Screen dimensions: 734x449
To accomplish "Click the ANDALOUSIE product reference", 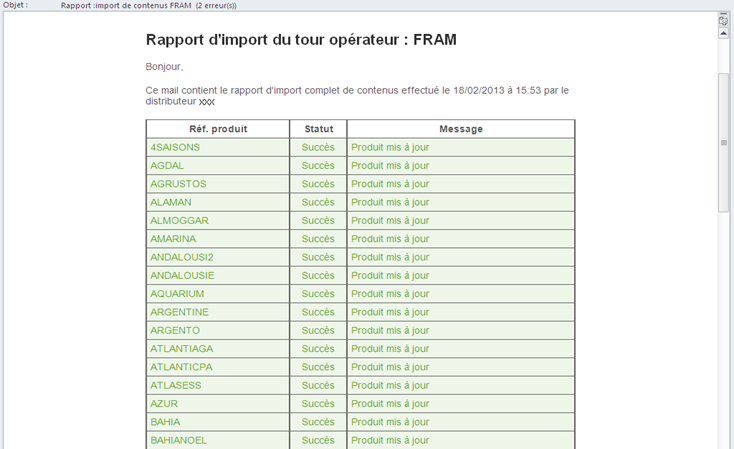I will (x=182, y=276).
